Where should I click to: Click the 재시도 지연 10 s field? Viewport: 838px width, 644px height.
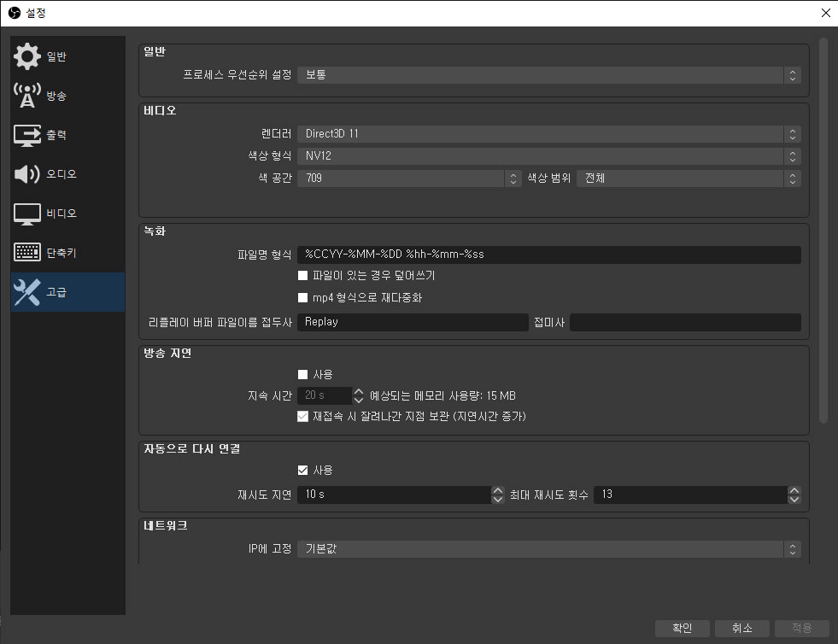tap(395, 495)
